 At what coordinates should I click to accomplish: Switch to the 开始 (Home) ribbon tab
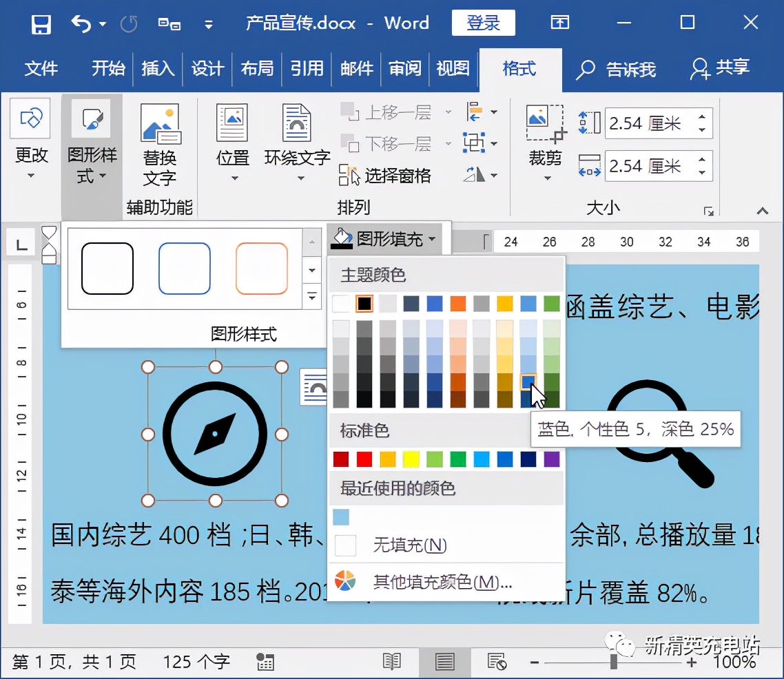pyautogui.click(x=107, y=69)
